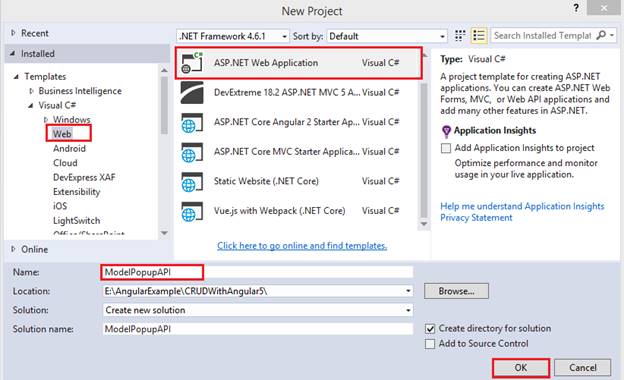624x380 pixels.
Task: Select the Extensibility category
Action: (x=76, y=192)
